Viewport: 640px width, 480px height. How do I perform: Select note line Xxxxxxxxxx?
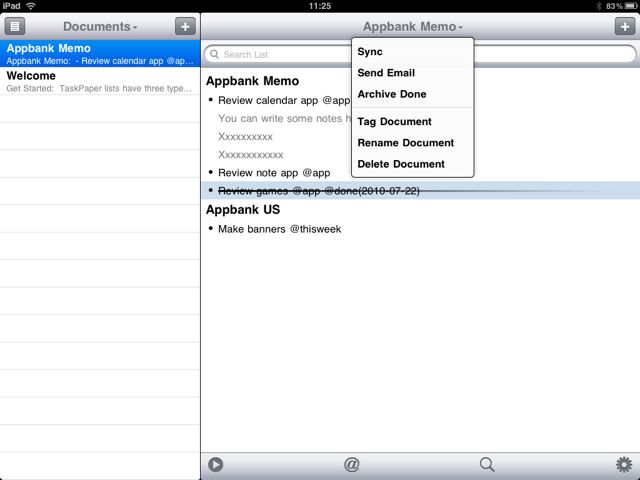(245, 137)
